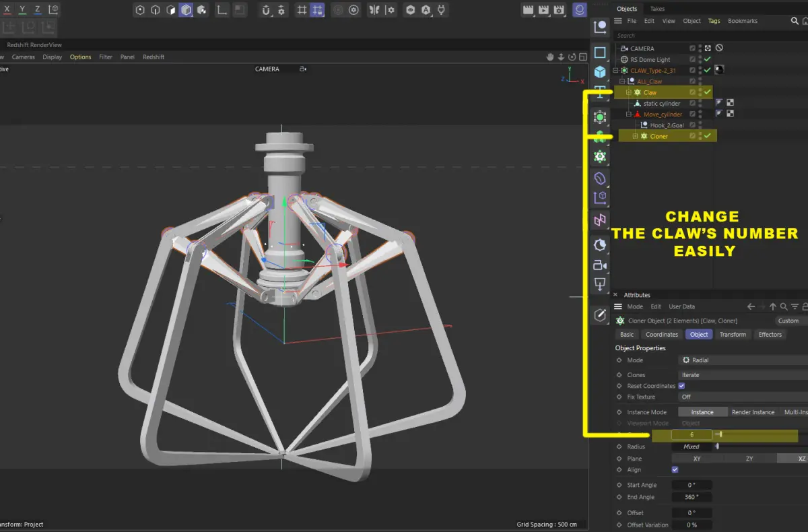Toggle the magnet snap icon
This screenshot has height=532, width=808.
click(x=266, y=10)
